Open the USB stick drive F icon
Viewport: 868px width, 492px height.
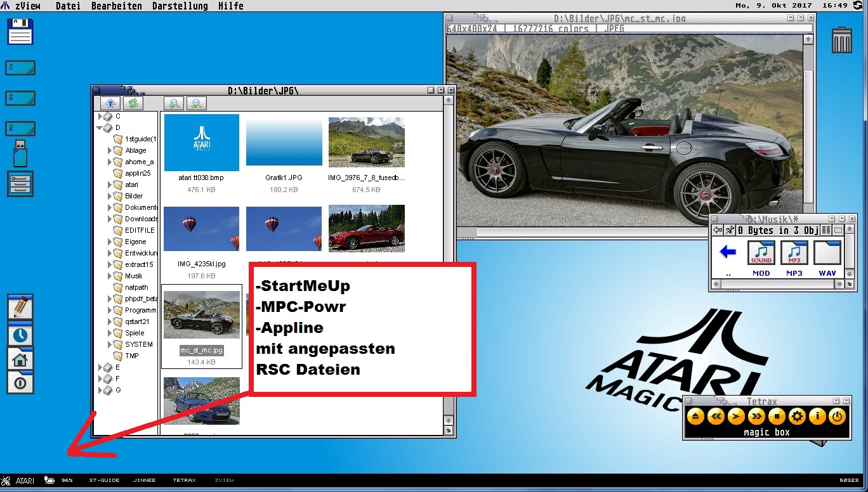tap(20, 153)
